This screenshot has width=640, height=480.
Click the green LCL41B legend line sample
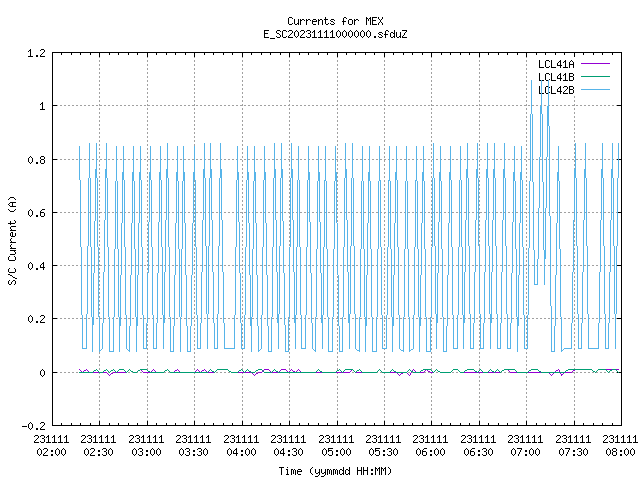[596, 77]
